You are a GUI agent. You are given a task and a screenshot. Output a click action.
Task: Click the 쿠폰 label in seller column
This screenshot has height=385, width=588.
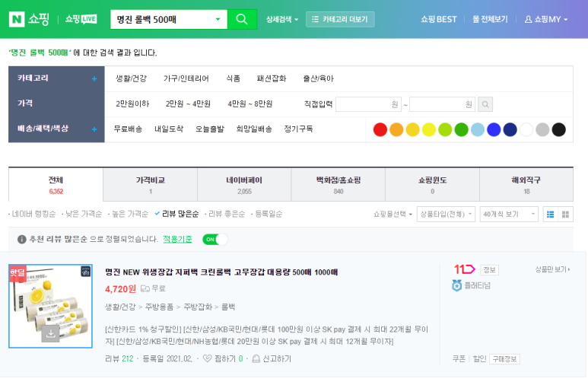coord(459,358)
